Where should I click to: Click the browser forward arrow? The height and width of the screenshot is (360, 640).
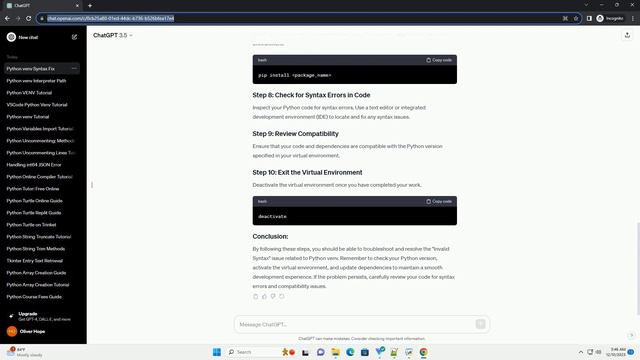[x=18, y=18]
